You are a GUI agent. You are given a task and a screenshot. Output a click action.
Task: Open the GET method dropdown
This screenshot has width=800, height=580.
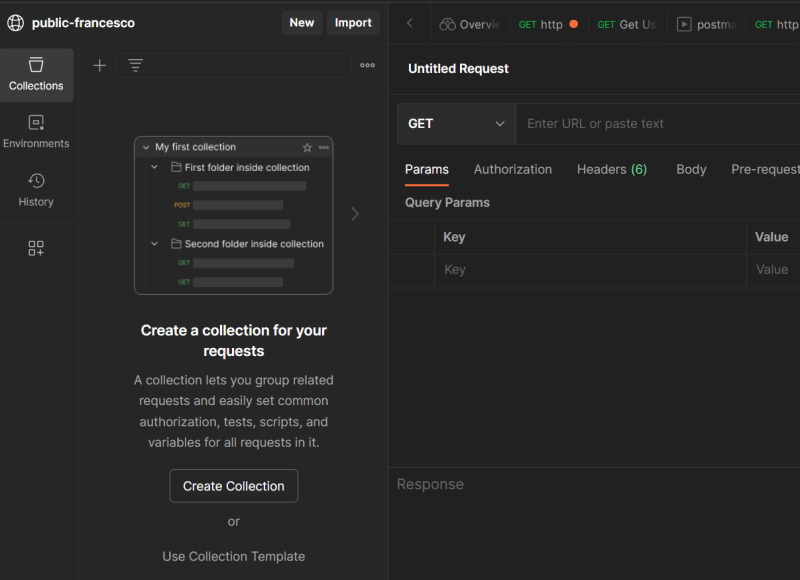click(457, 124)
